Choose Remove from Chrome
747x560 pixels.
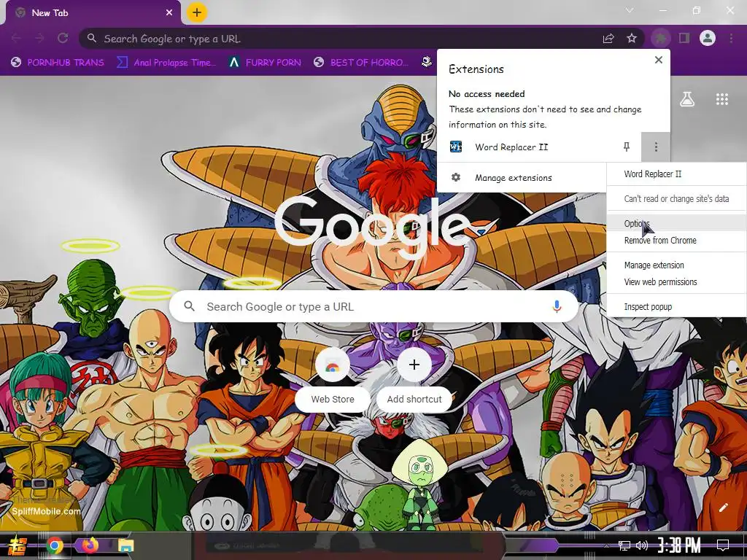tap(676, 241)
